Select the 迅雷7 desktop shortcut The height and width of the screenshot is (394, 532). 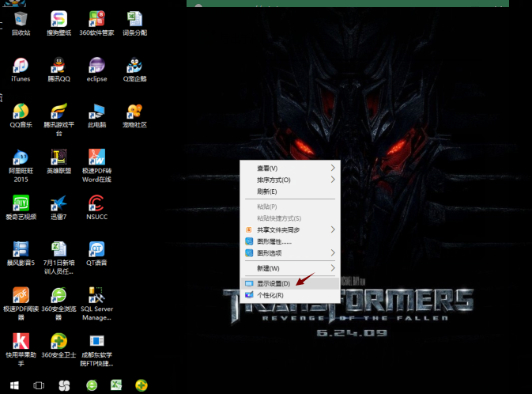pos(58,207)
